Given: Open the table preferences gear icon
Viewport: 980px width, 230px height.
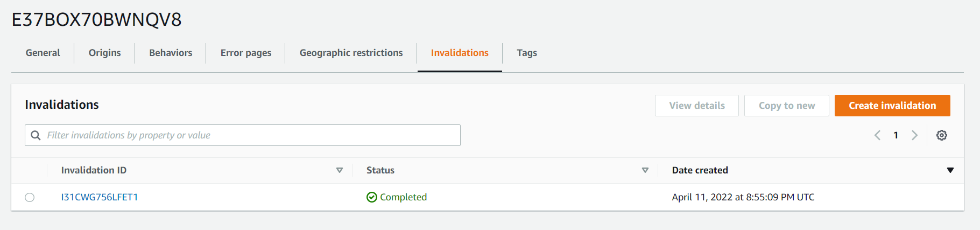Looking at the screenshot, I should point(941,135).
